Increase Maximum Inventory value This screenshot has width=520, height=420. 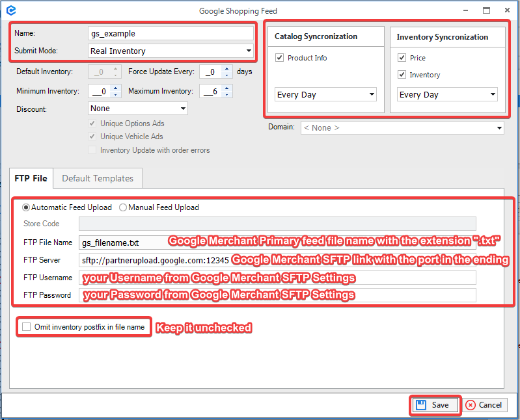point(227,88)
